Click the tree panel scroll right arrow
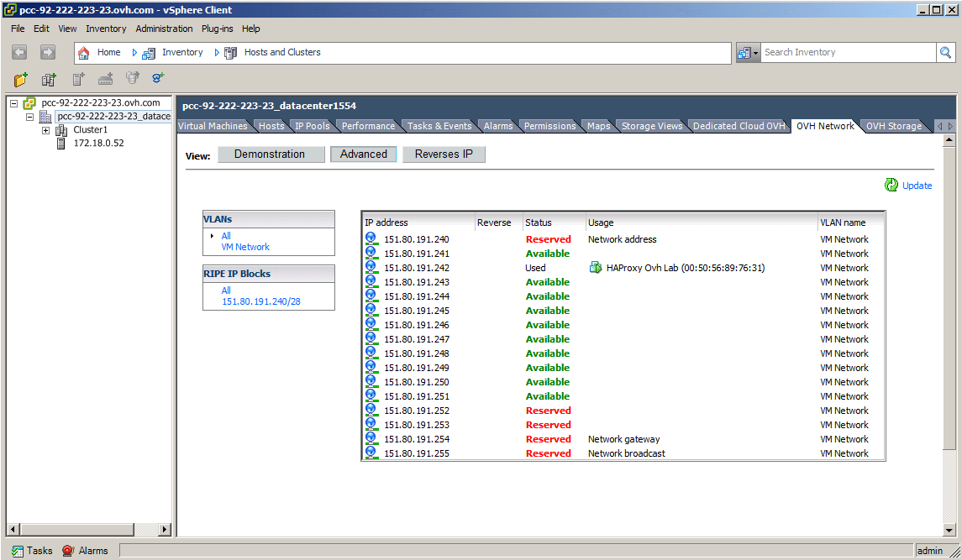 click(164, 529)
